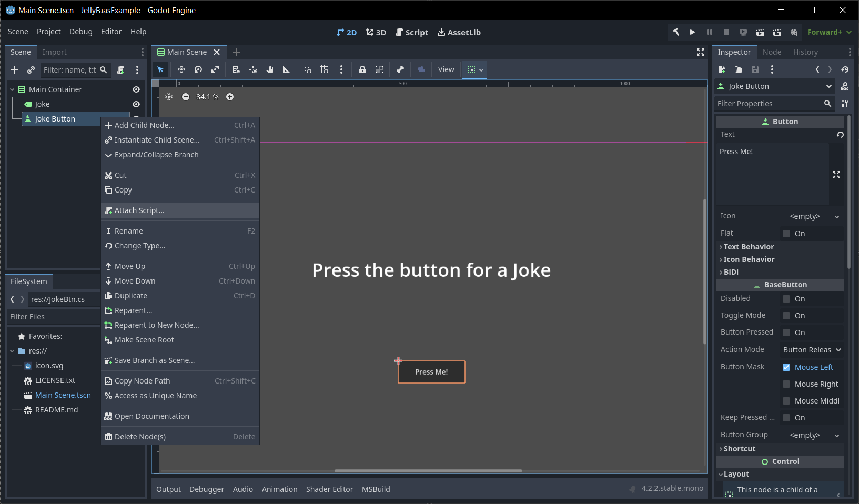Switch to the Script workspace
Image resolution: width=859 pixels, height=504 pixels.
(x=412, y=32)
